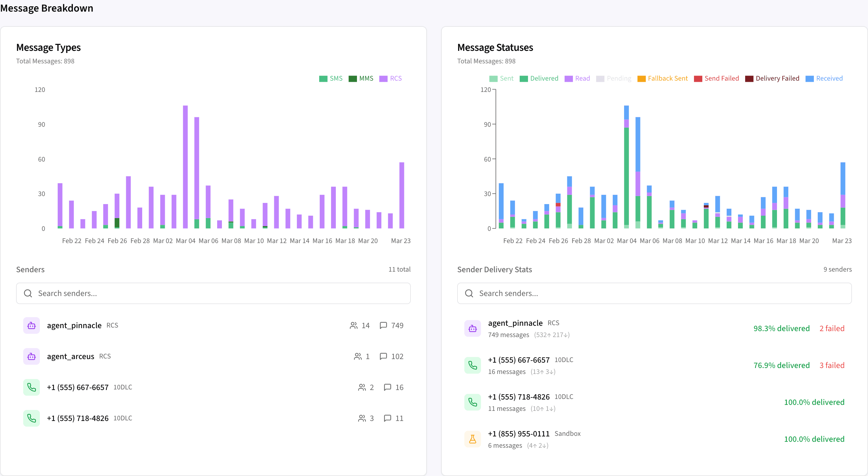Click the 2 failed link for agent_pinnacle
This screenshot has height=476, width=868.
point(832,328)
